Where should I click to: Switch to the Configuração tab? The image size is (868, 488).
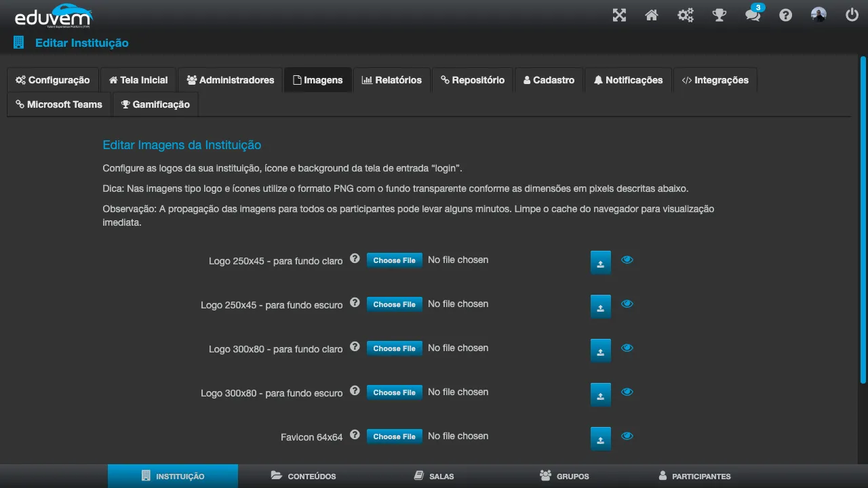click(53, 80)
